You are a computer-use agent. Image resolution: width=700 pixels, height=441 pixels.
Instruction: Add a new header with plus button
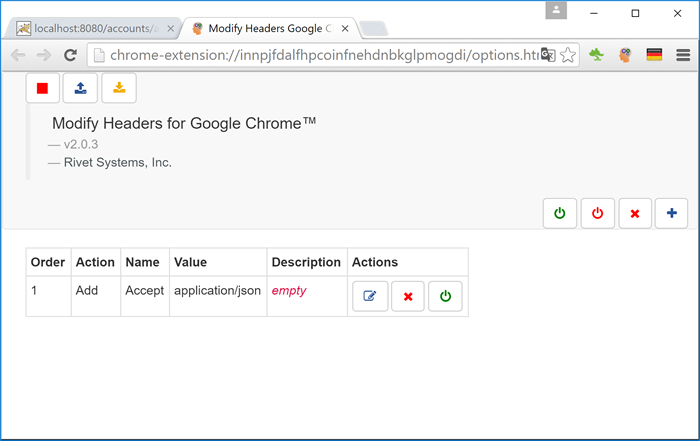click(x=671, y=213)
